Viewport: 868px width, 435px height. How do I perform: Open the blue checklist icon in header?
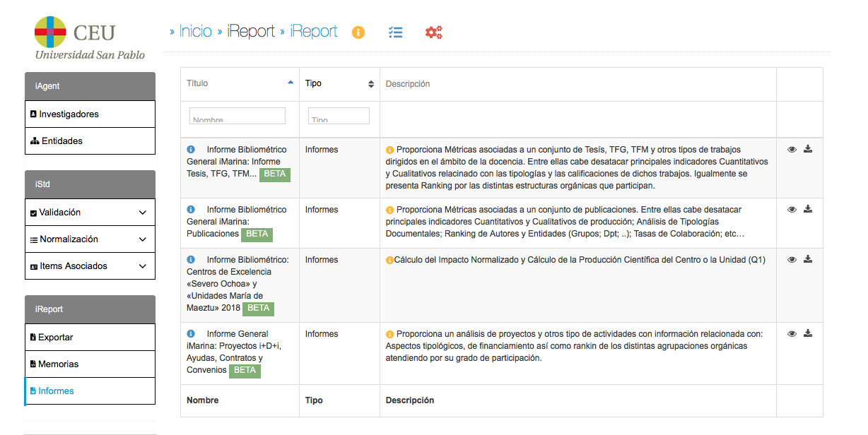pyautogui.click(x=395, y=32)
